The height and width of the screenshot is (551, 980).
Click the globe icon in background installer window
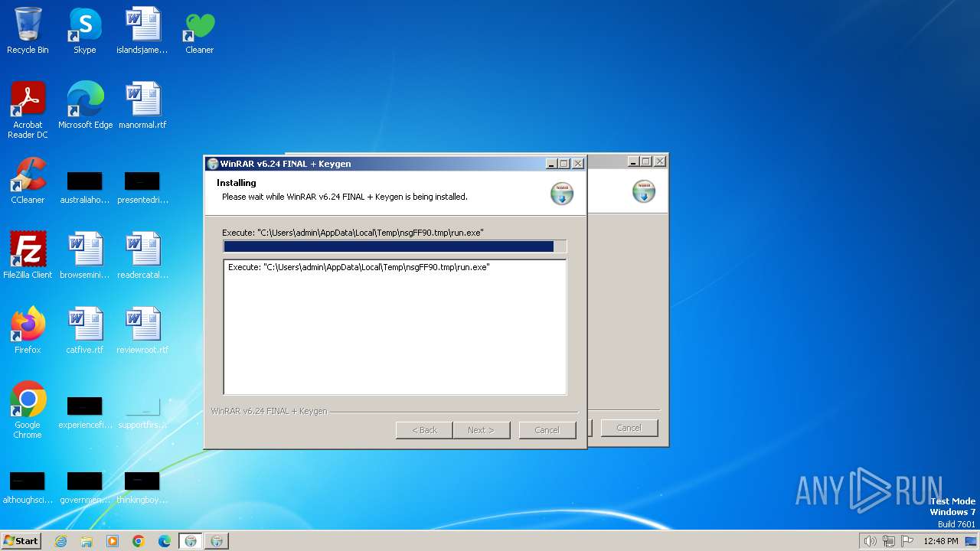[x=644, y=191]
